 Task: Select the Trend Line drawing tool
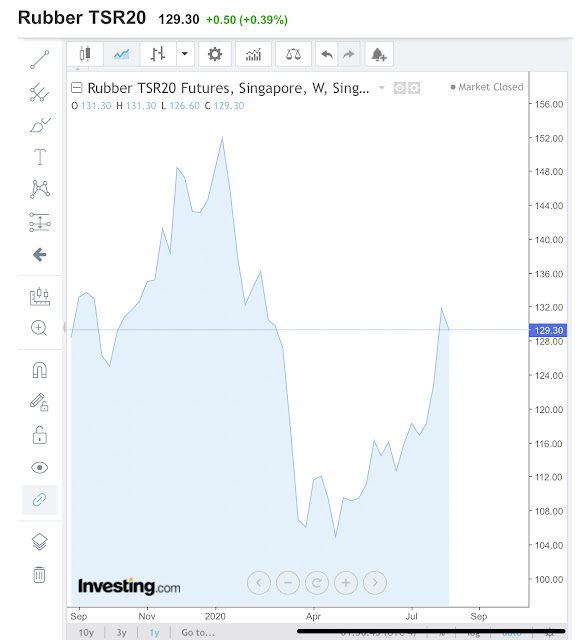pyautogui.click(x=40, y=60)
